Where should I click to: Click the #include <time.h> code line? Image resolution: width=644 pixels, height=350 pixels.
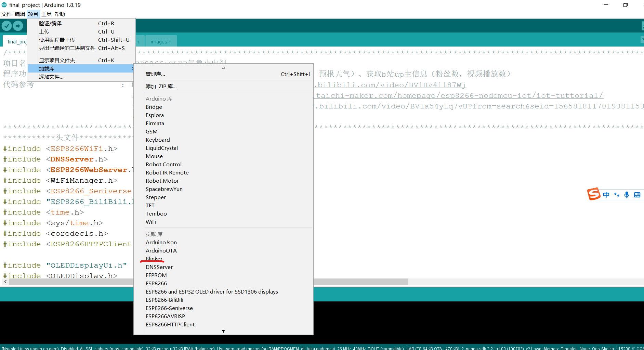43,212
